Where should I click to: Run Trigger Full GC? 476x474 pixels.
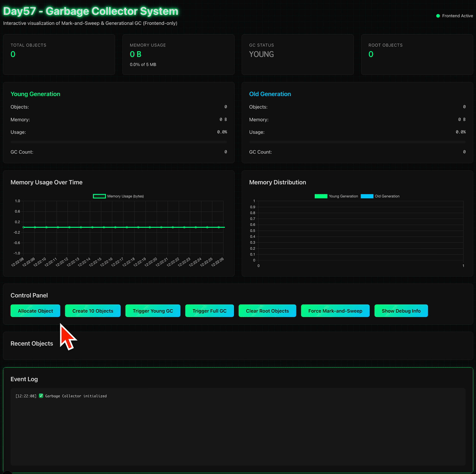click(209, 311)
